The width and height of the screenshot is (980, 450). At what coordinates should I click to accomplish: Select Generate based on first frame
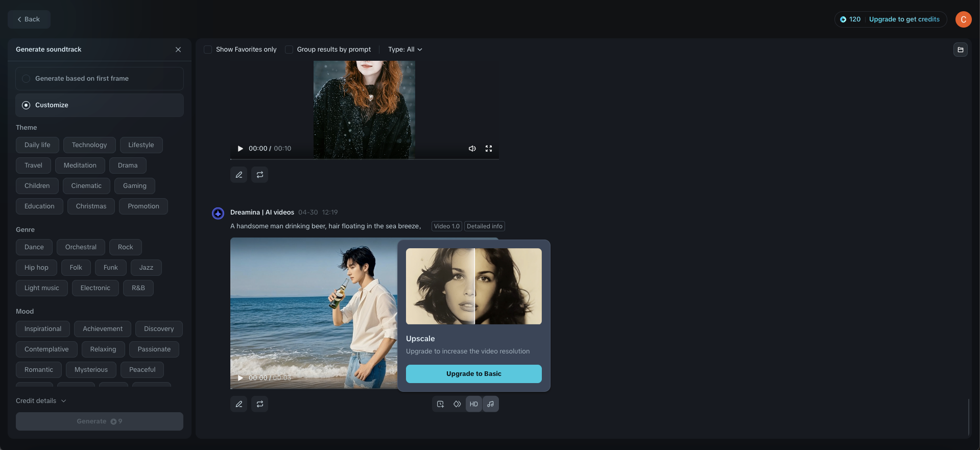100,79
